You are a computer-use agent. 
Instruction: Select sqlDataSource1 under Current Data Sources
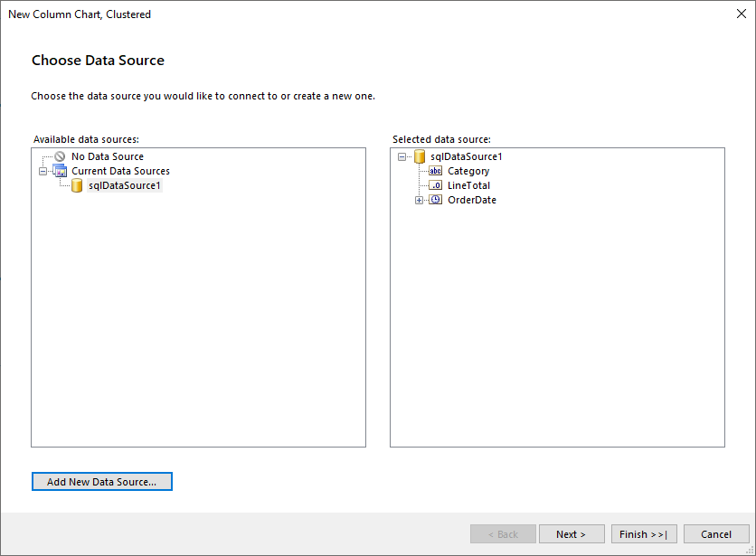124,185
